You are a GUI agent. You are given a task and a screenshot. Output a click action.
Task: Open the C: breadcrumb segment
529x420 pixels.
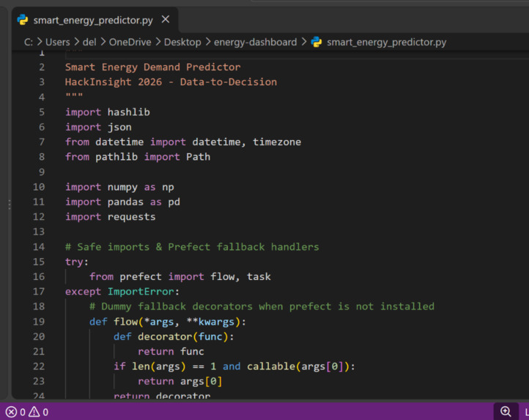pos(29,42)
